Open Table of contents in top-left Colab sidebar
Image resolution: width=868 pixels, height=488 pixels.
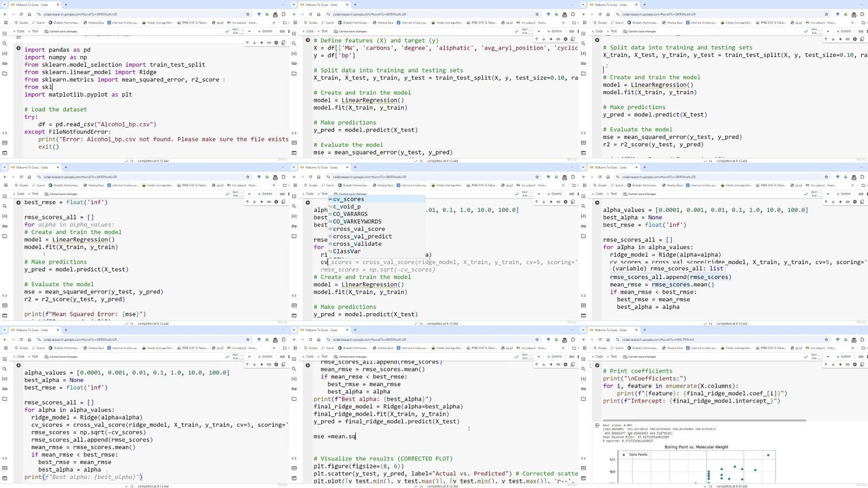(x=5, y=33)
